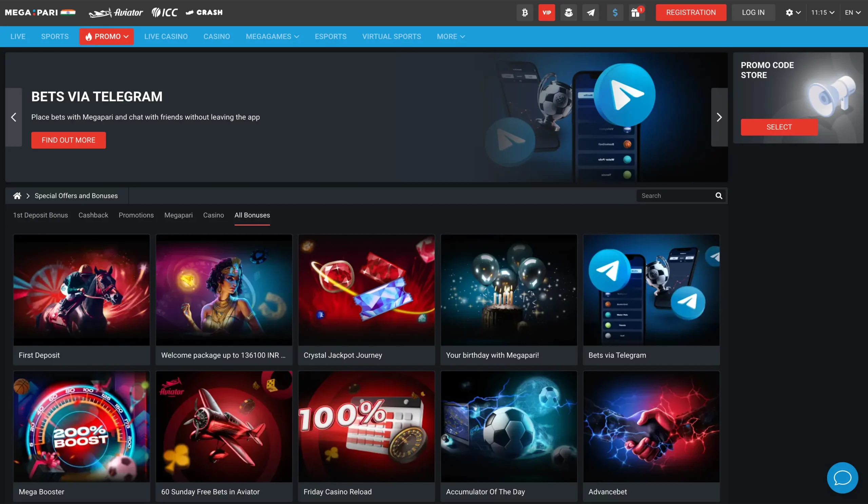Click the dollar sign payments icon
868x504 pixels.
click(x=615, y=13)
